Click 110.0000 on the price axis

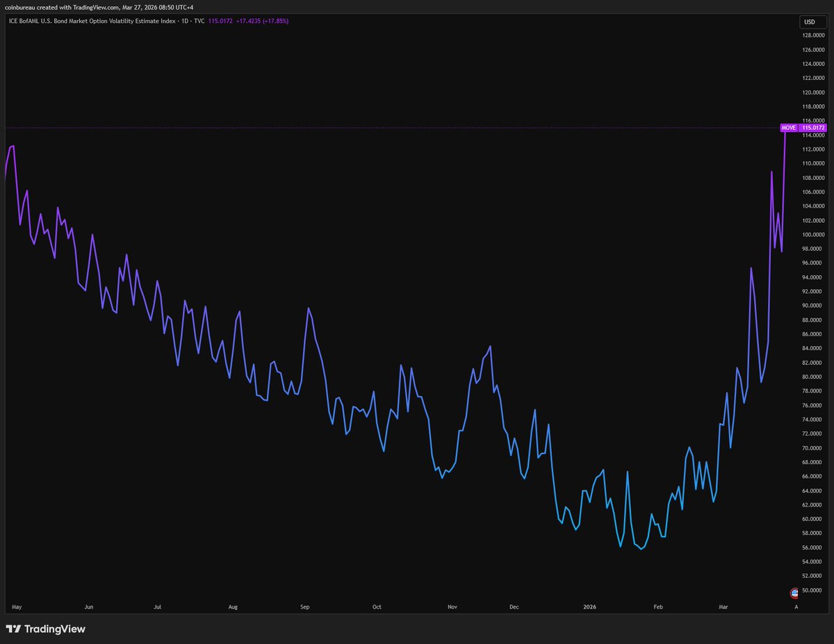pyautogui.click(x=812, y=163)
